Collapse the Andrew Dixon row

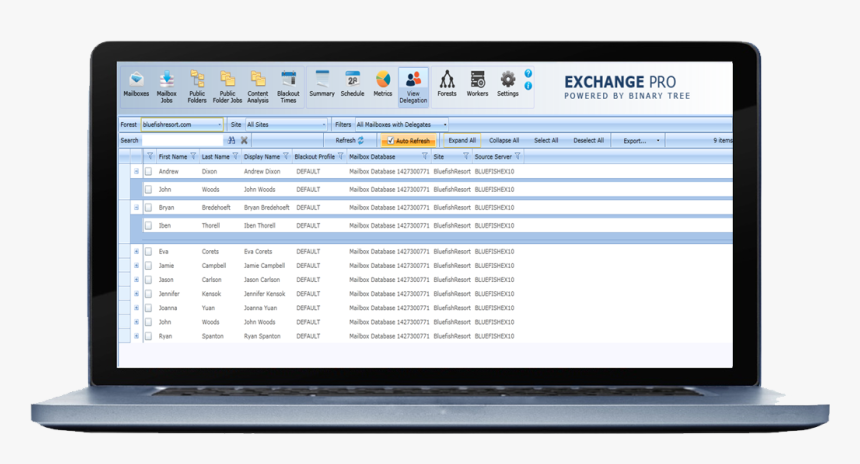(x=136, y=172)
